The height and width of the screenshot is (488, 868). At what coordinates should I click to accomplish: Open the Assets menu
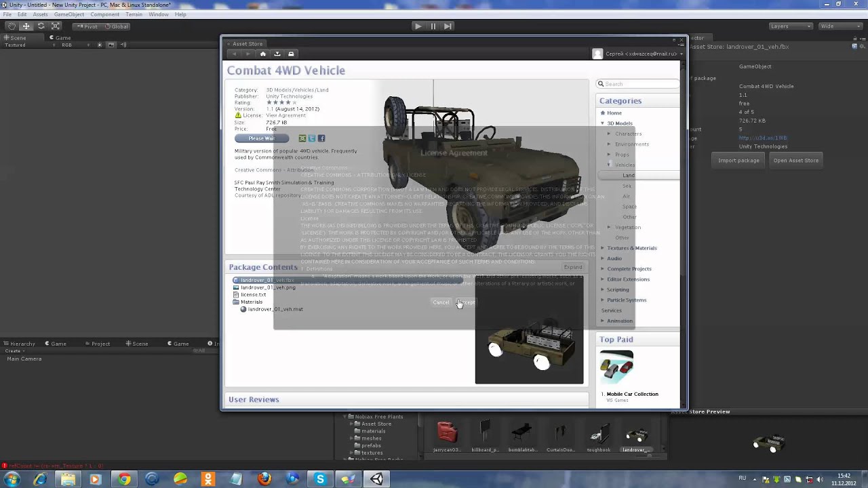40,14
